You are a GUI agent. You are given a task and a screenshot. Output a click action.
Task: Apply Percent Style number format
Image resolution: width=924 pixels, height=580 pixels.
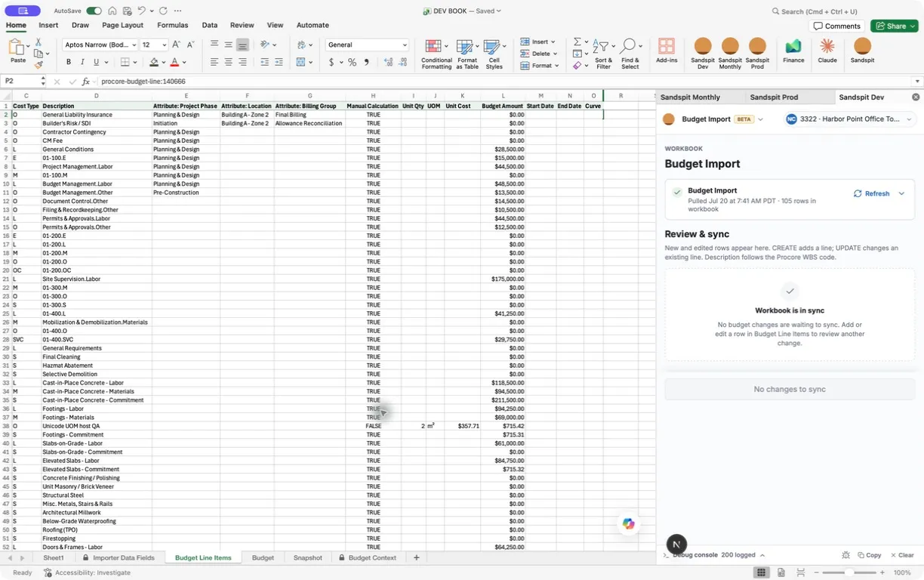tap(352, 62)
